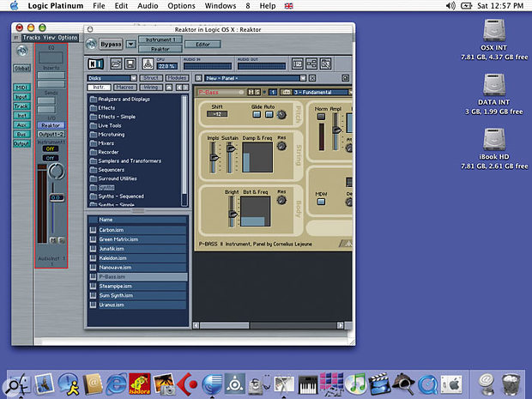The width and height of the screenshot is (532, 399).
Task: Open the DATA INT drive on desktop
Action: click(x=494, y=84)
